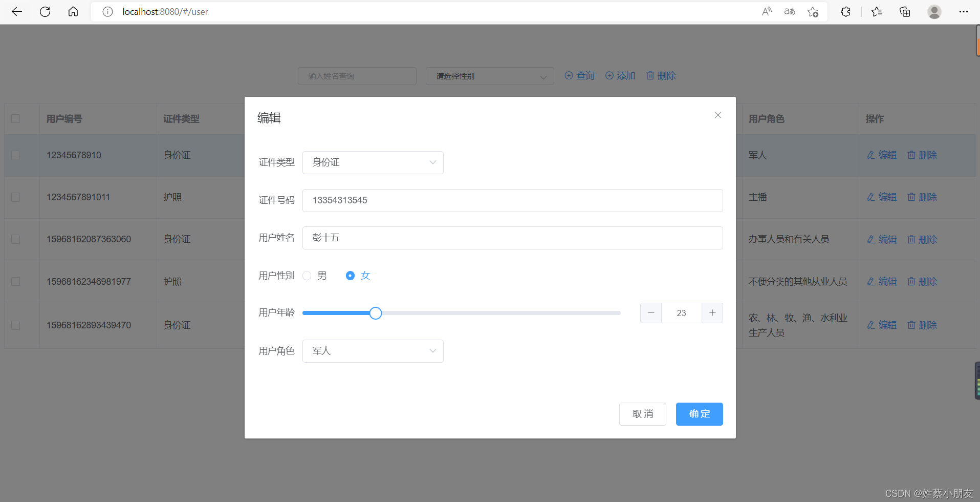Click the 删除 trash icon in the toolbar
This screenshot has width=980, height=502.
(x=650, y=75)
